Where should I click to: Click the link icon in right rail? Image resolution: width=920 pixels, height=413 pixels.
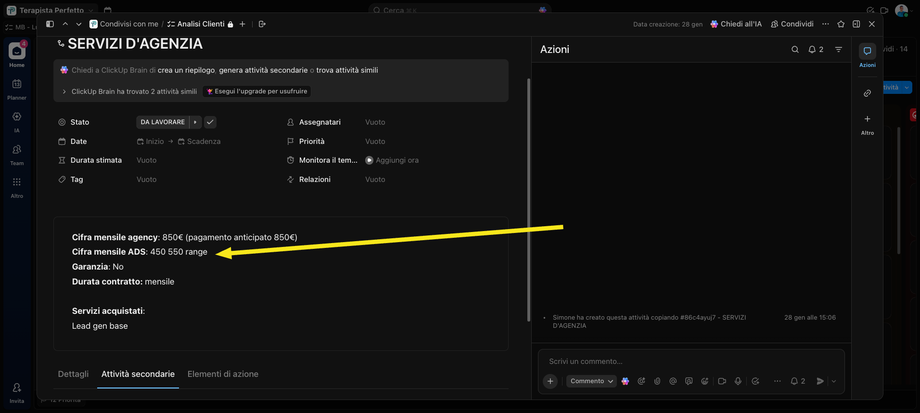coord(867,93)
